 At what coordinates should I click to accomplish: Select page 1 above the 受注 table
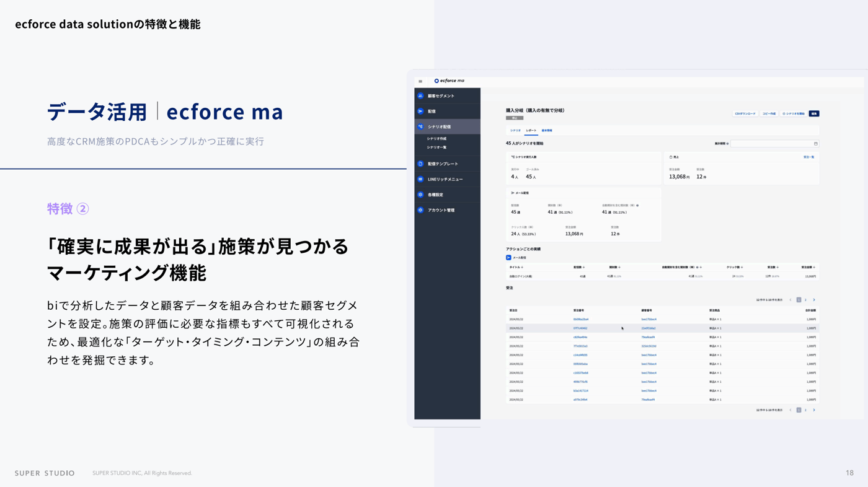point(799,300)
